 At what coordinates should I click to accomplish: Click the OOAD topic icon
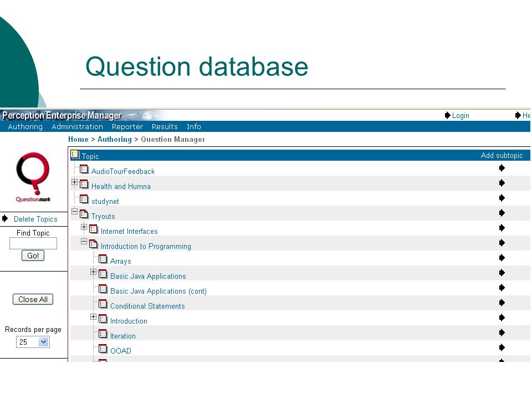(103, 349)
